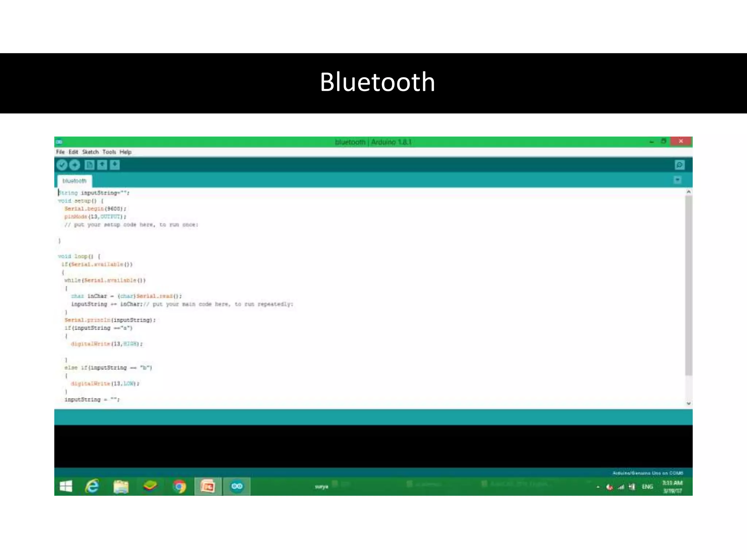The image size is (747, 560).
Task: Switch to PowerPoint in the taskbar
Action: (x=208, y=486)
